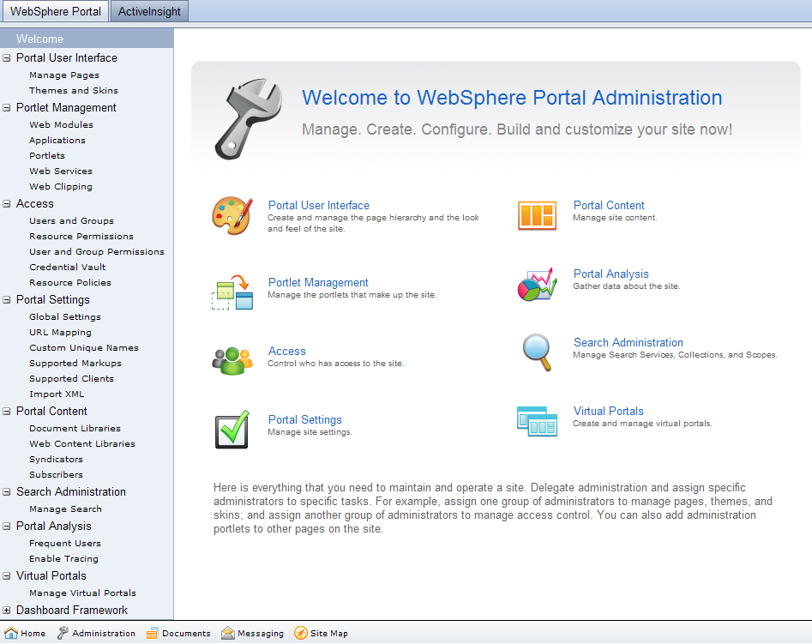The width and height of the screenshot is (812, 644).
Task: Open Credential Vault
Action: click(x=68, y=267)
